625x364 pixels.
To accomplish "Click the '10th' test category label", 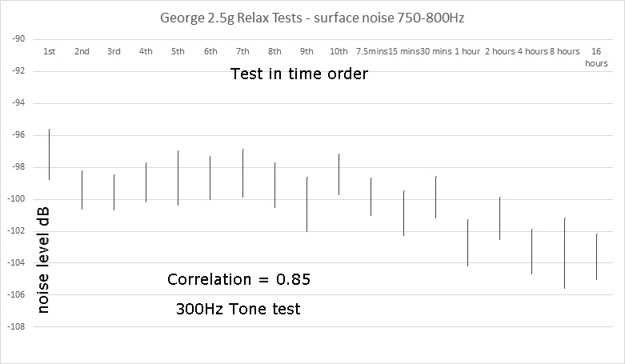I will click(339, 51).
